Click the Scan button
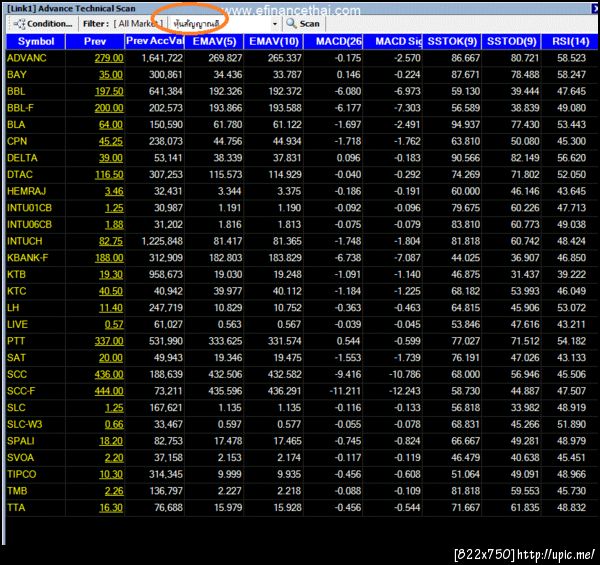The height and width of the screenshot is (565, 600). click(303, 24)
